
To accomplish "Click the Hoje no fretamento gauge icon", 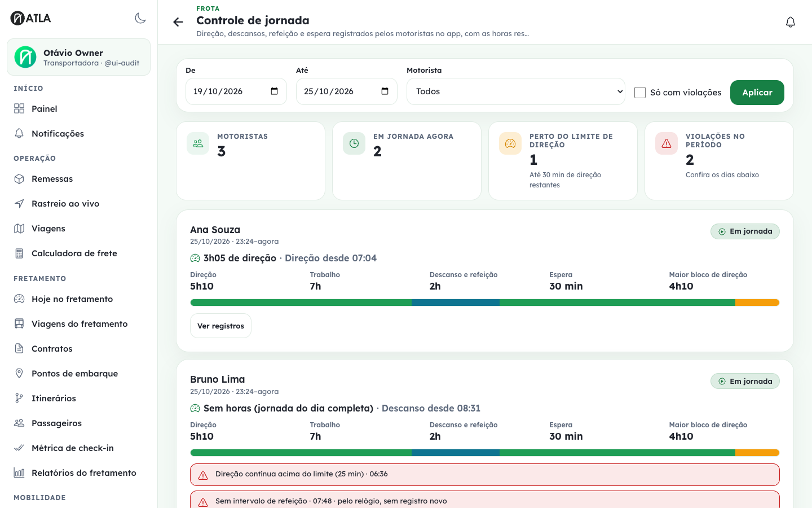I will click(19, 299).
